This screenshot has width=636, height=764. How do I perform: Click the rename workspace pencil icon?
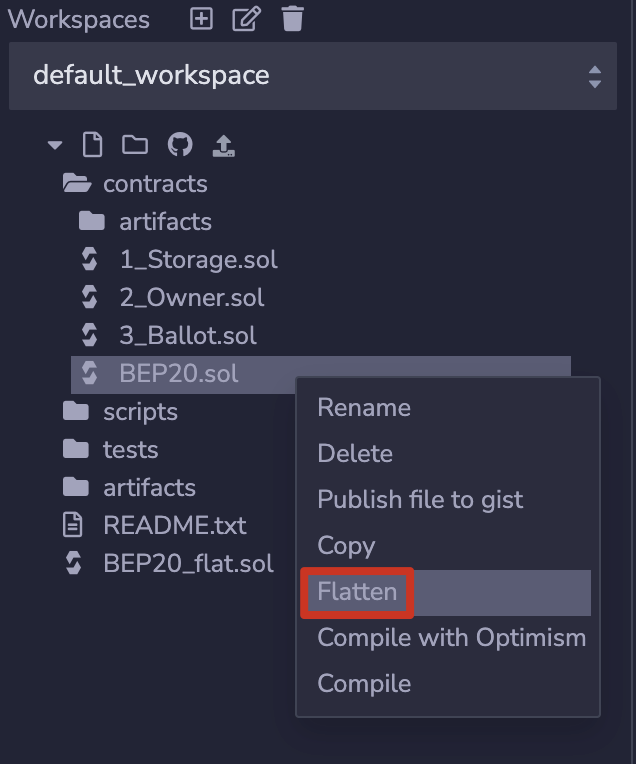tap(245, 18)
